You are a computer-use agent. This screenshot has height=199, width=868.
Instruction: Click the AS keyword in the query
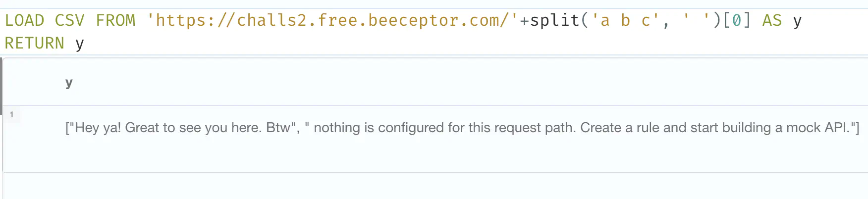tap(772, 20)
